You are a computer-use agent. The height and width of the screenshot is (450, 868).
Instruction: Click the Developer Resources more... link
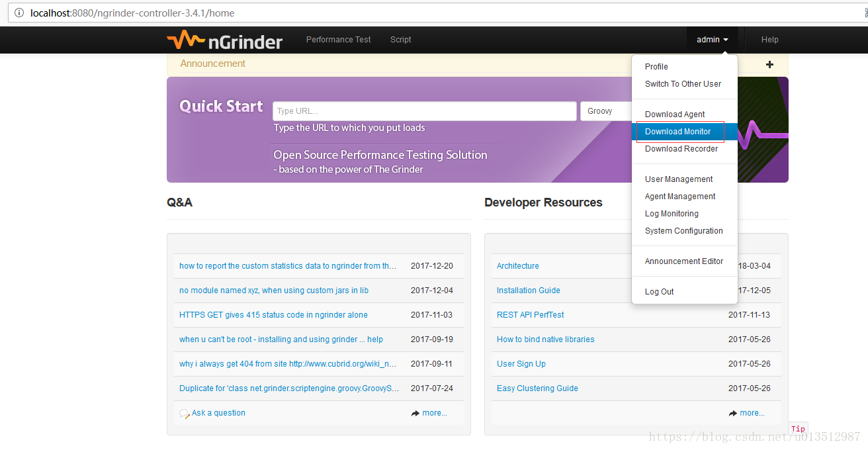(x=752, y=413)
